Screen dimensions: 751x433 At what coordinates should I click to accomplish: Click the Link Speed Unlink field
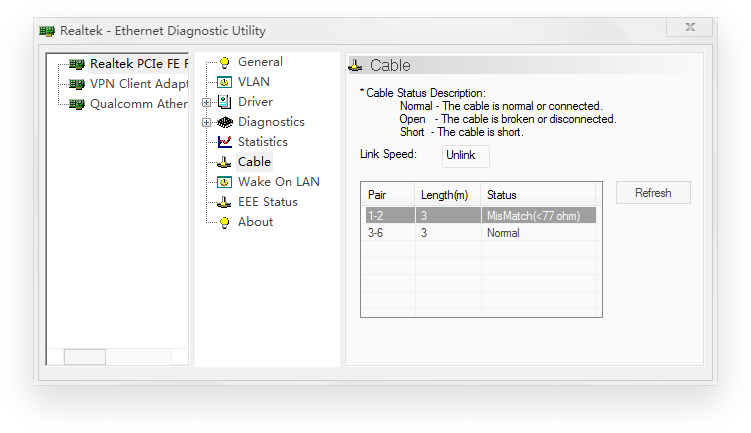click(x=466, y=156)
